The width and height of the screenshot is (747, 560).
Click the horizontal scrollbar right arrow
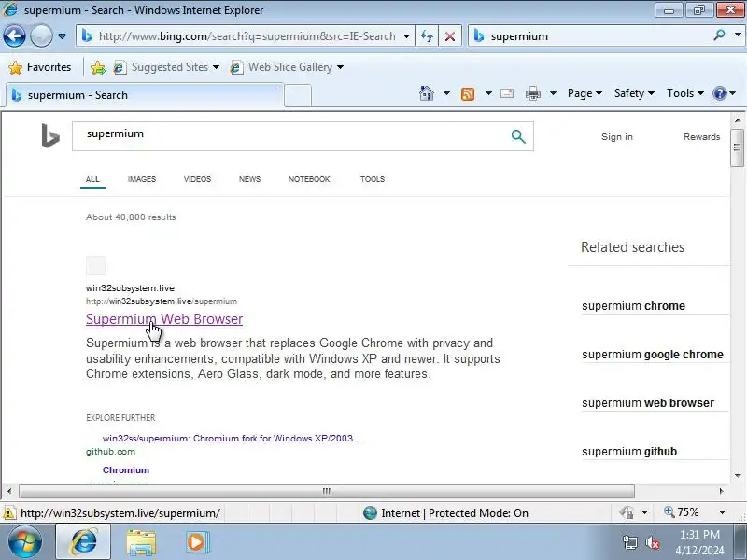(721, 491)
